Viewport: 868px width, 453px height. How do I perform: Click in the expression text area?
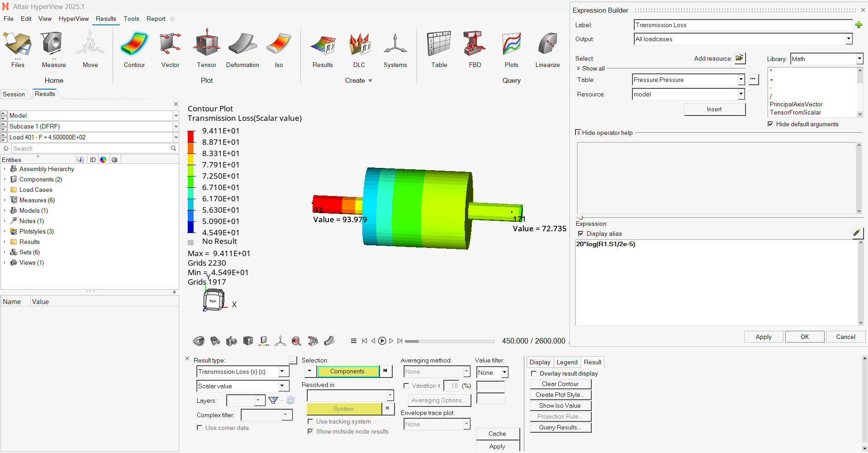pos(716,282)
